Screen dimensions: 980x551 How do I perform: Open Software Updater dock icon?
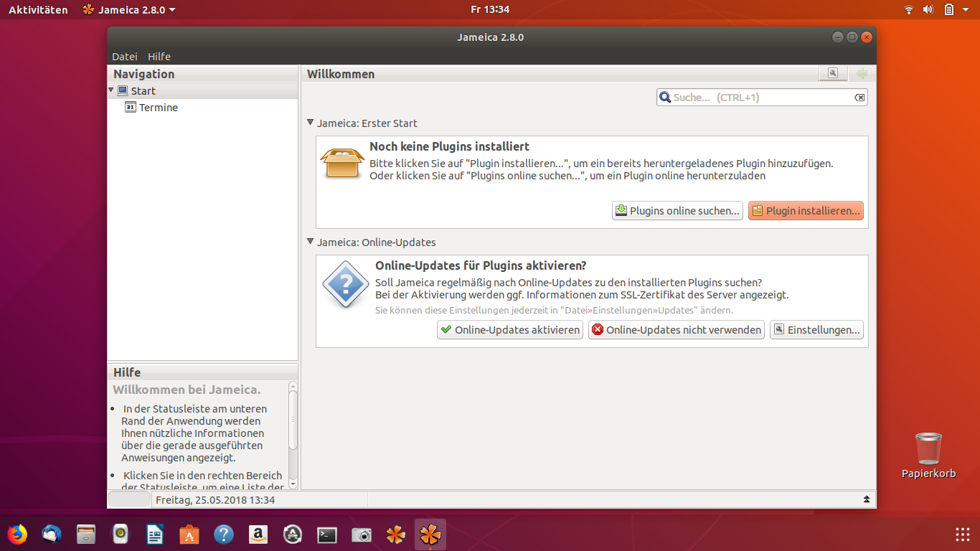293,534
